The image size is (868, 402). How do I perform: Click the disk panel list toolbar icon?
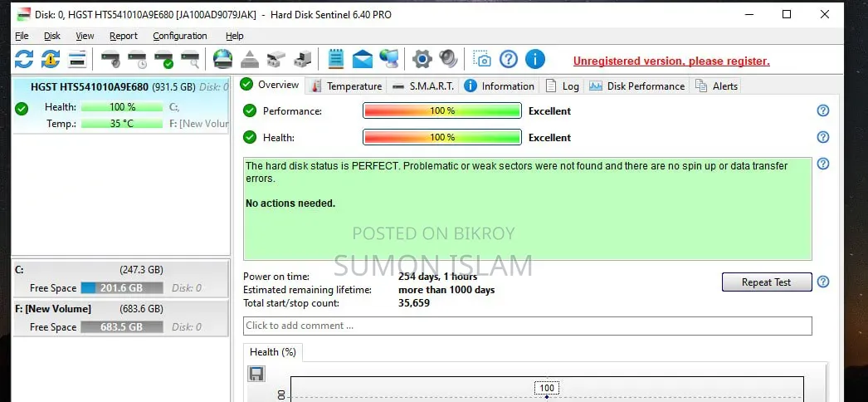[77, 59]
